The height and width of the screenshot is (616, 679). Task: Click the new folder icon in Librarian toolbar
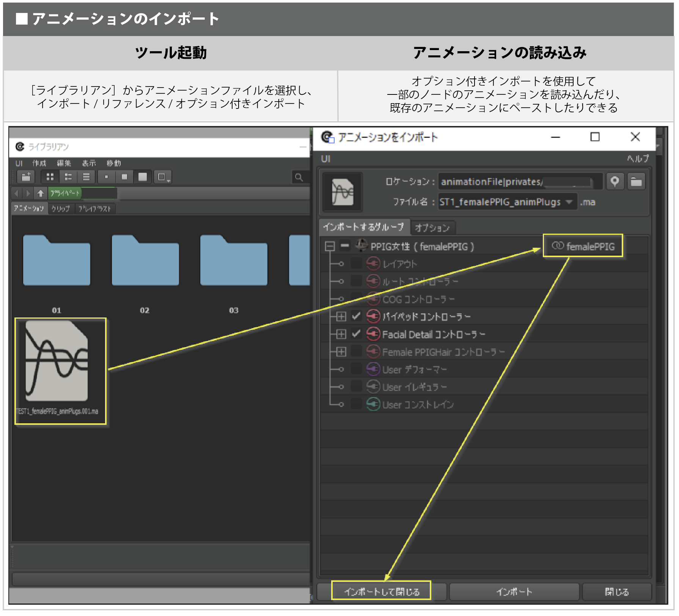[26, 177]
